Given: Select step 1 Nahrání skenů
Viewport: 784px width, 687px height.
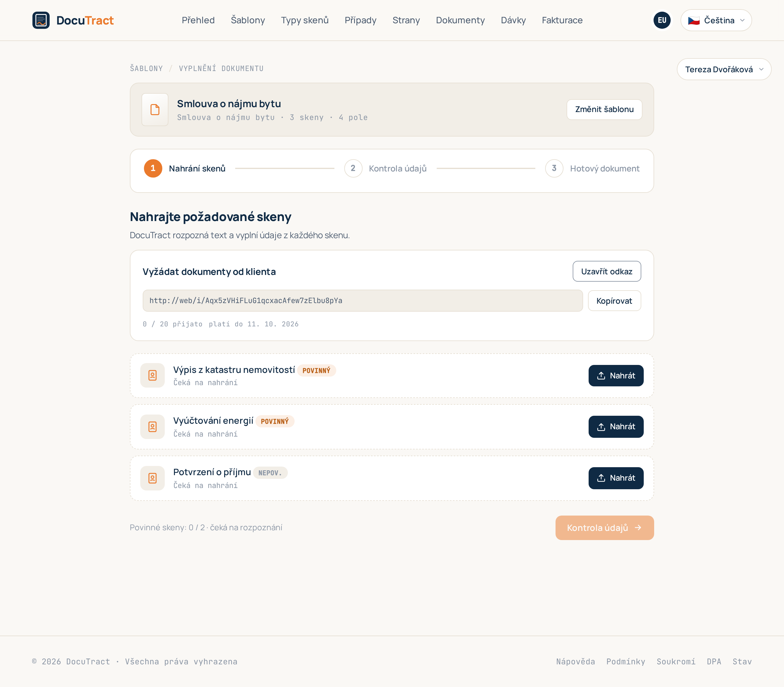Looking at the screenshot, I should point(185,168).
